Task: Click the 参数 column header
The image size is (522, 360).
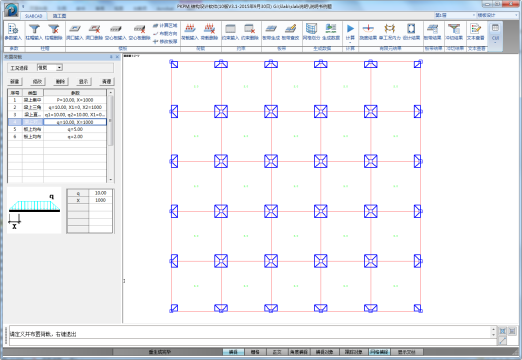Action: [x=75, y=93]
